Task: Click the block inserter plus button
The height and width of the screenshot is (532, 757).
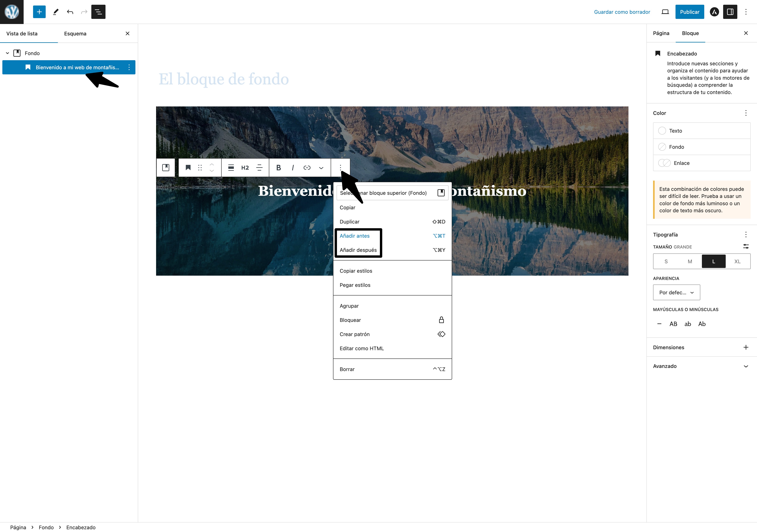Action: tap(39, 12)
